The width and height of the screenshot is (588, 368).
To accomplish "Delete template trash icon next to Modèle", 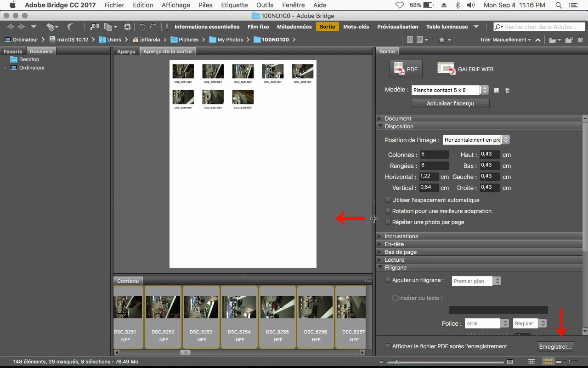I will point(508,90).
